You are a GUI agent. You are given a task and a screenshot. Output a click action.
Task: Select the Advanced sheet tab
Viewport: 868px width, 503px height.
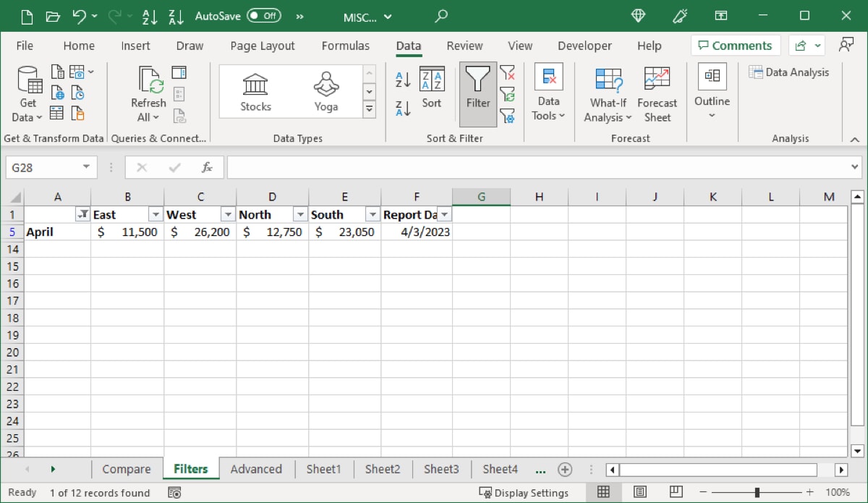coord(257,469)
